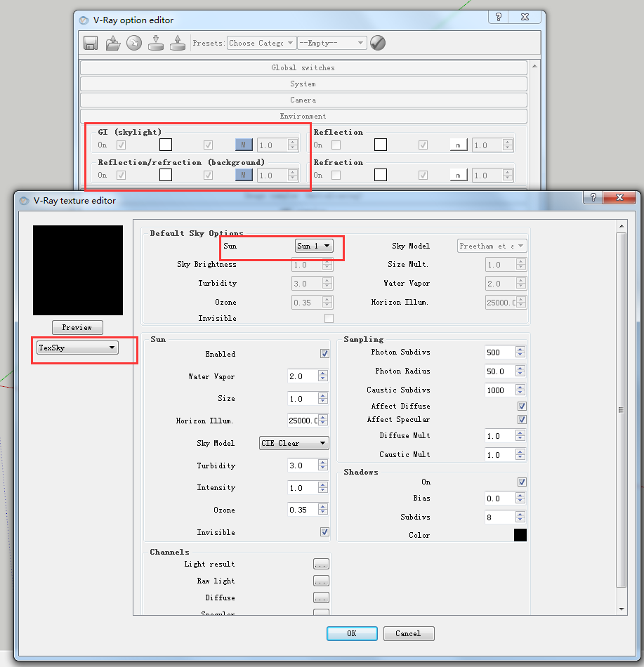
Task: Open the Choose Category presets dropdown
Action: [x=261, y=43]
